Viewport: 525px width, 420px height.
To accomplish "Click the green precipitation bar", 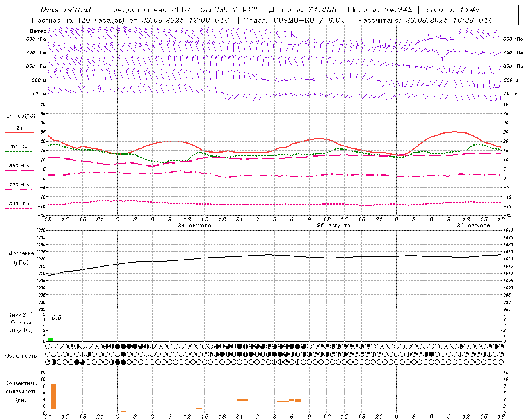I will (50, 340).
